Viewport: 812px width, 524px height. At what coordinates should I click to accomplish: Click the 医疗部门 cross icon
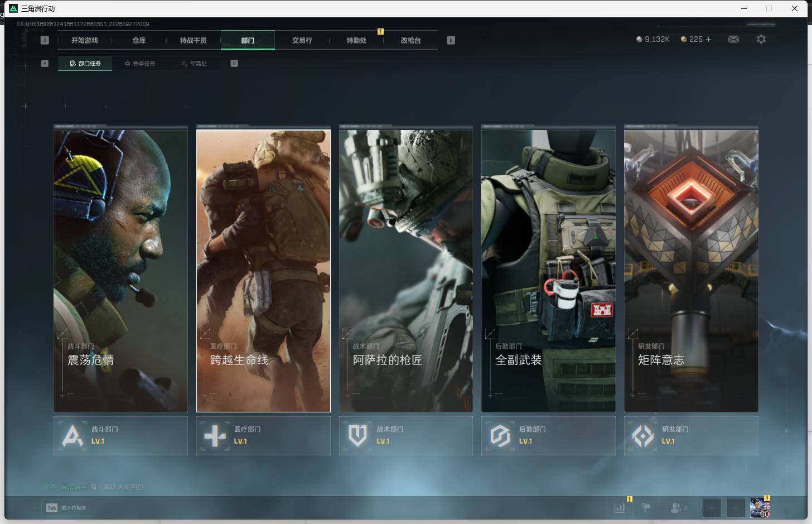coord(215,436)
